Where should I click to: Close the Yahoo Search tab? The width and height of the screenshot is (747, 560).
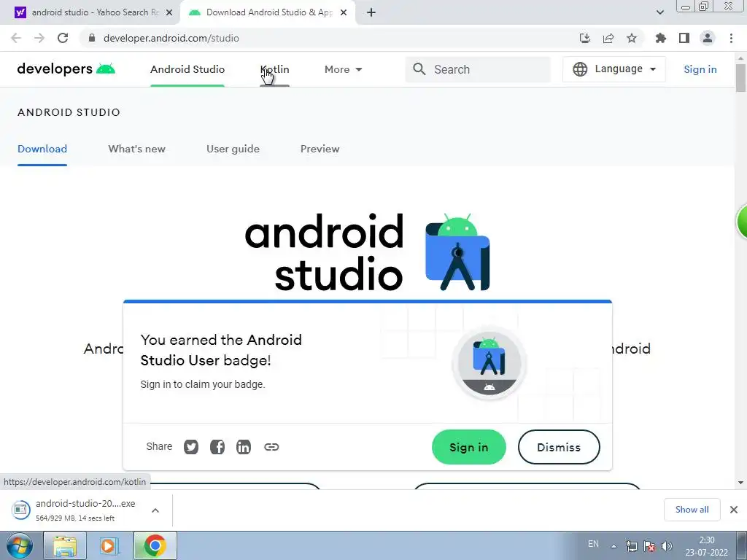click(169, 13)
